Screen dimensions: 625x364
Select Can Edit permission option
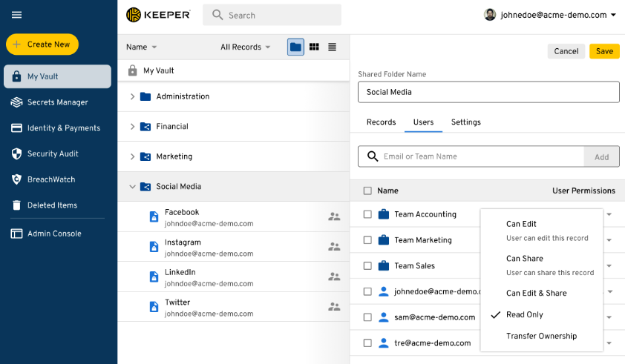[541, 231]
